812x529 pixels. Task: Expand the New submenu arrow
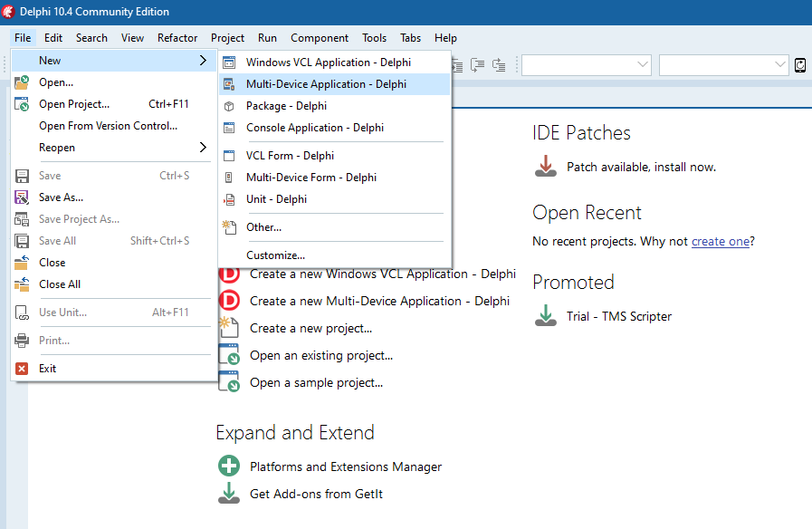(x=203, y=61)
